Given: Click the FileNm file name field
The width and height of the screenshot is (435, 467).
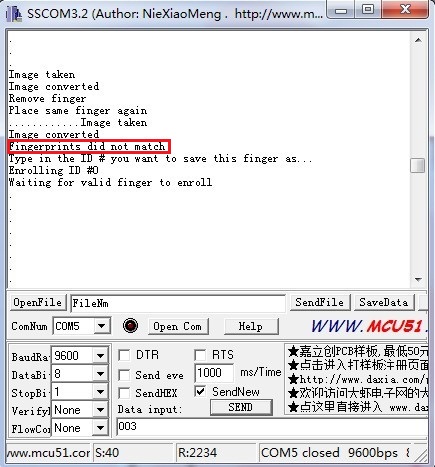Looking at the screenshot, I should (178, 303).
